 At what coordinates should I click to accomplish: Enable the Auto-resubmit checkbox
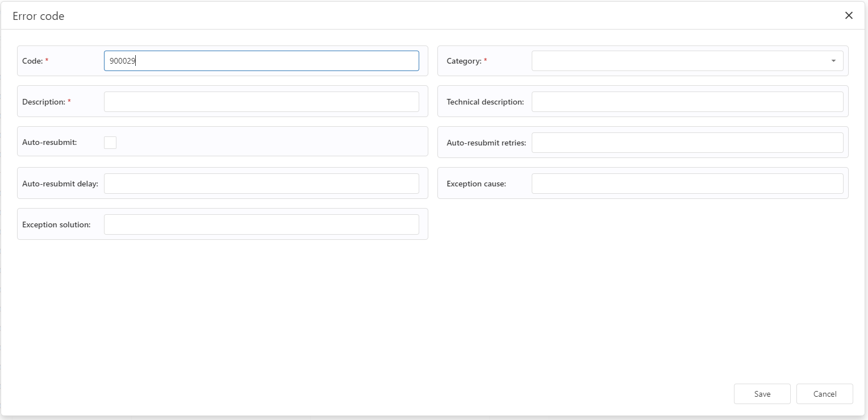(x=110, y=143)
